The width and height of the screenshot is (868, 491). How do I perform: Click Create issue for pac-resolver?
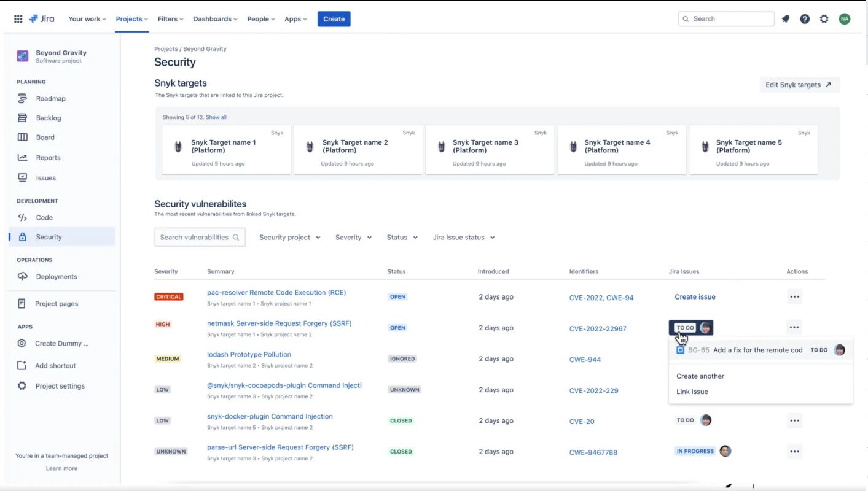(695, 297)
